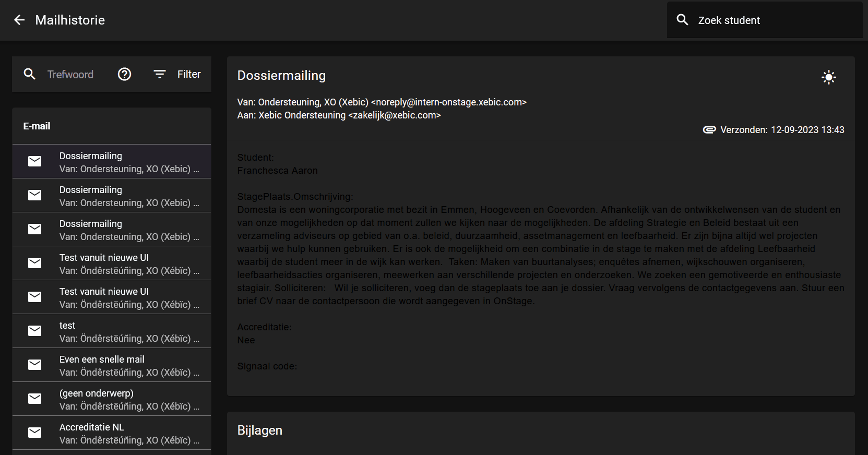This screenshot has height=455, width=868.
Task: Click the Dossiermailing heading in the detail pane
Action: point(281,76)
